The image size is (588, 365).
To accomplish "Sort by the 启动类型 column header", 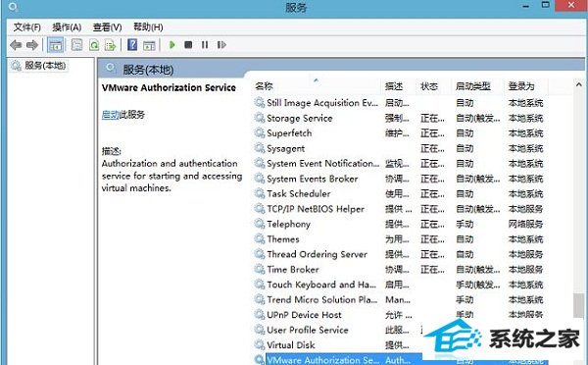I will point(473,86).
